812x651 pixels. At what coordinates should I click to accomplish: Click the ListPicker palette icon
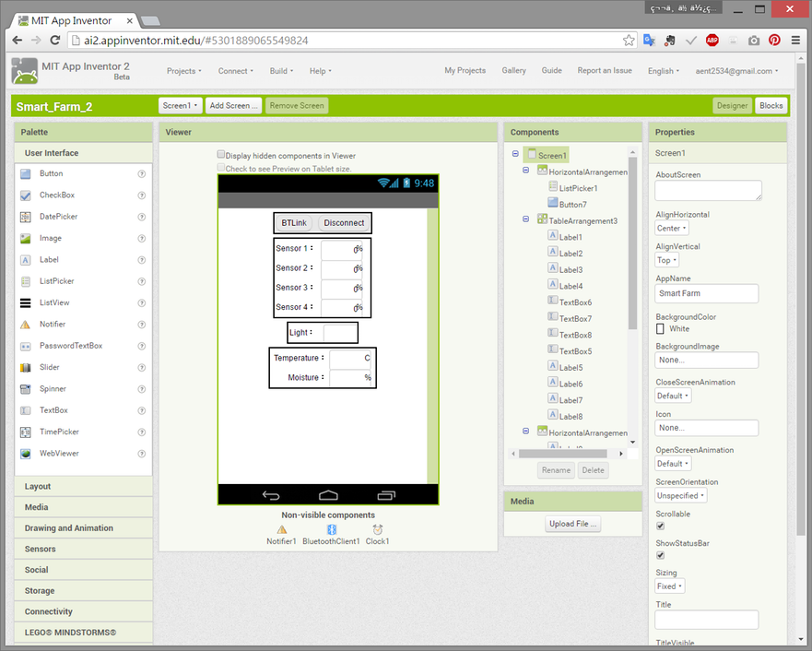26,281
